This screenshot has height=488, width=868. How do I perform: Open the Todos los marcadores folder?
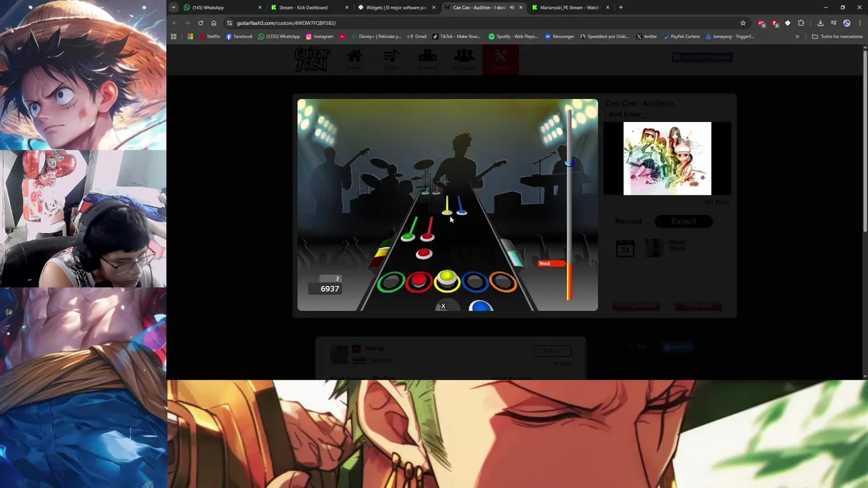tap(837, 37)
